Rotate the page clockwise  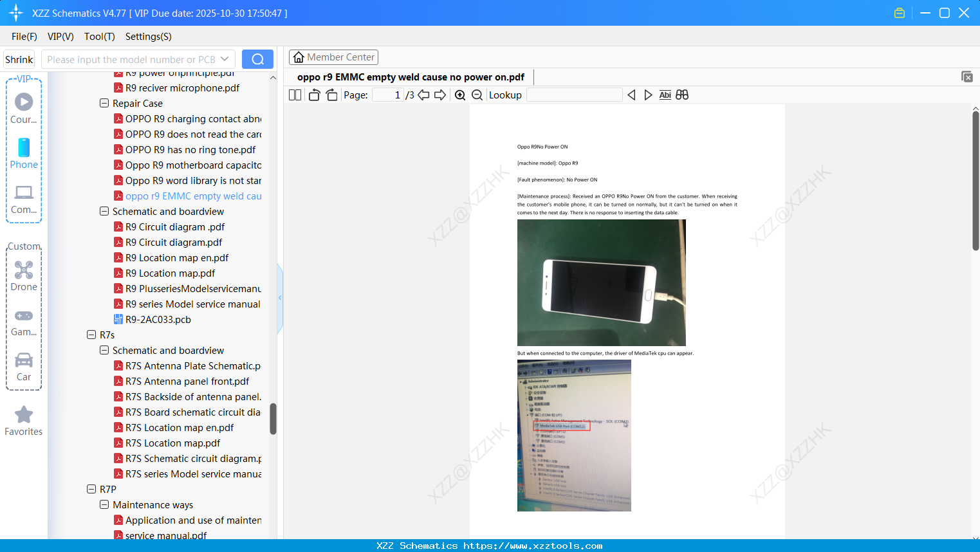point(331,95)
